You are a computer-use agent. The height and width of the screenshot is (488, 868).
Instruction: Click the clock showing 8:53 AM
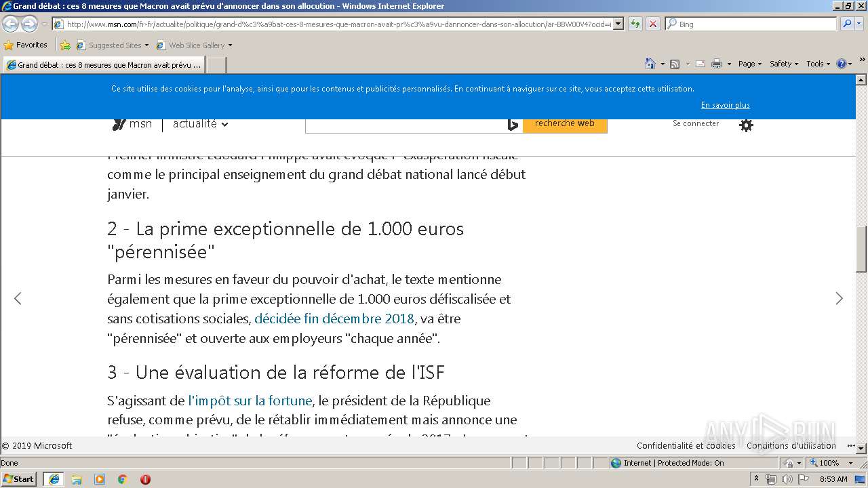[833, 479]
